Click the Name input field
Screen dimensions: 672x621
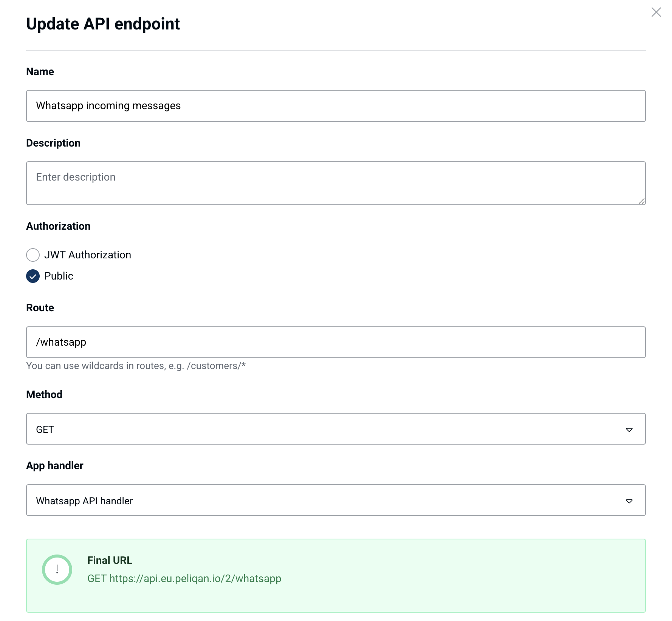point(336,106)
